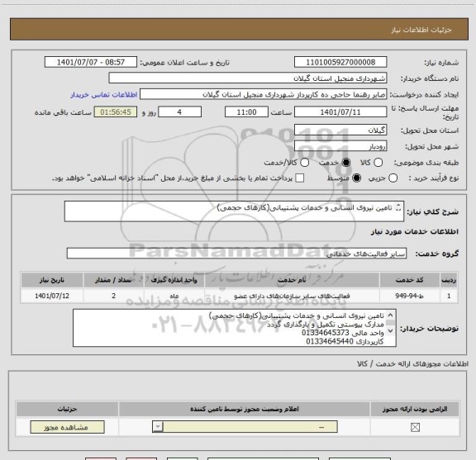Click the remaining time countdown 01:56:45

coord(116,112)
